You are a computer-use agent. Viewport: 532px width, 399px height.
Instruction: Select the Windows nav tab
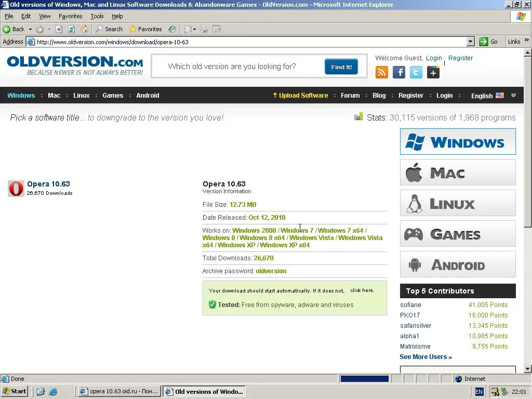pyautogui.click(x=21, y=96)
